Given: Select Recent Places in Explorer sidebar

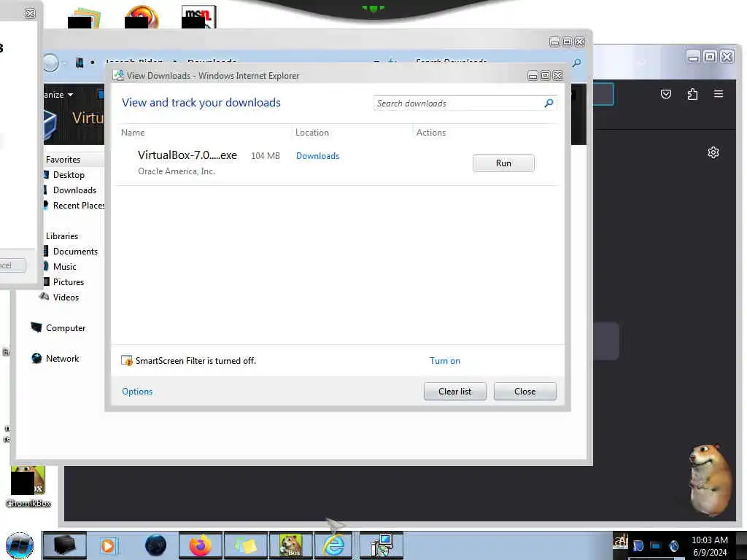Looking at the screenshot, I should click(x=79, y=205).
